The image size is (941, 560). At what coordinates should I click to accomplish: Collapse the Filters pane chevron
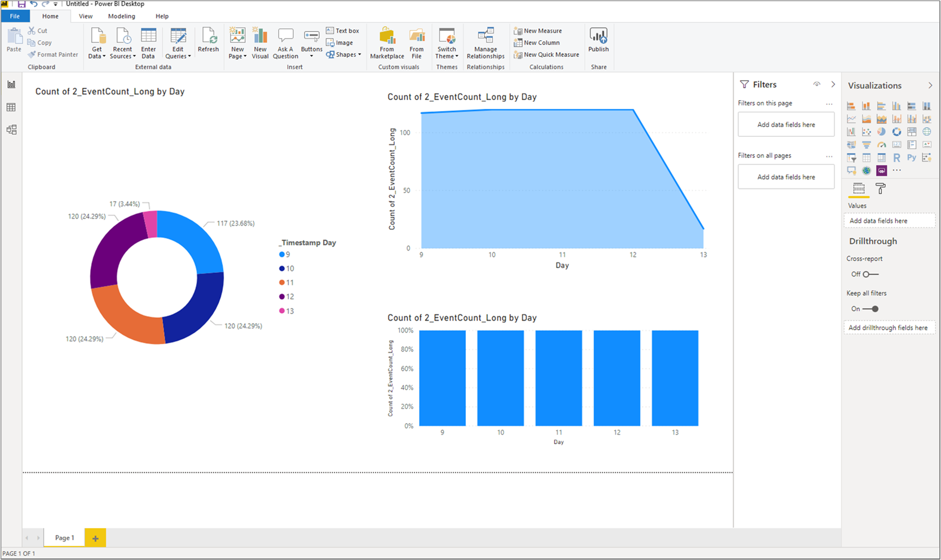833,84
